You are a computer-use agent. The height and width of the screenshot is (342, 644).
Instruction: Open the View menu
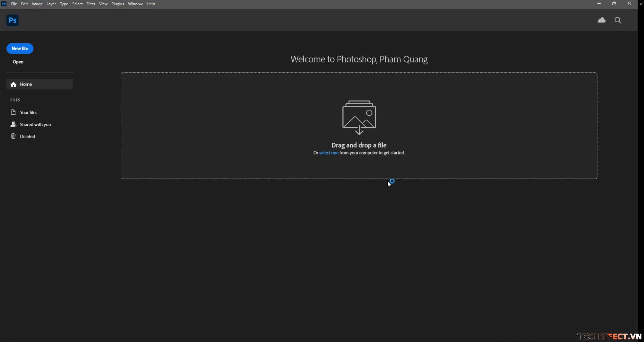click(103, 4)
